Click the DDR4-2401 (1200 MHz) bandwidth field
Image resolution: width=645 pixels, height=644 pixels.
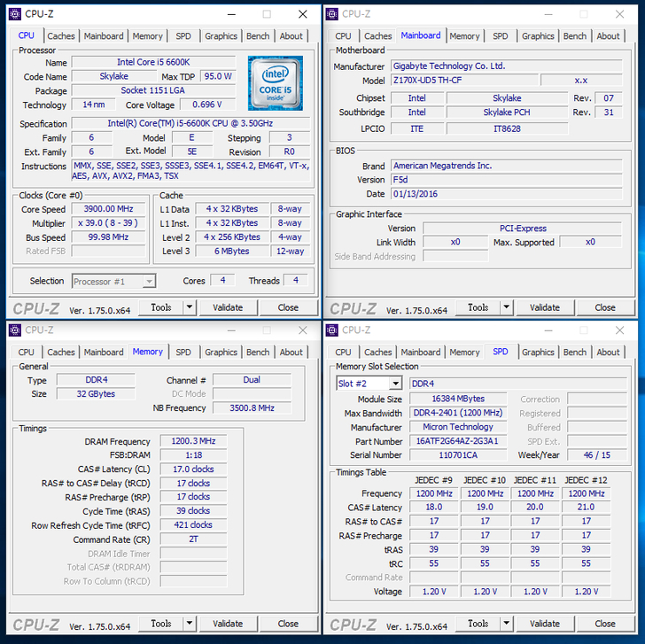(x=458, y=413)
